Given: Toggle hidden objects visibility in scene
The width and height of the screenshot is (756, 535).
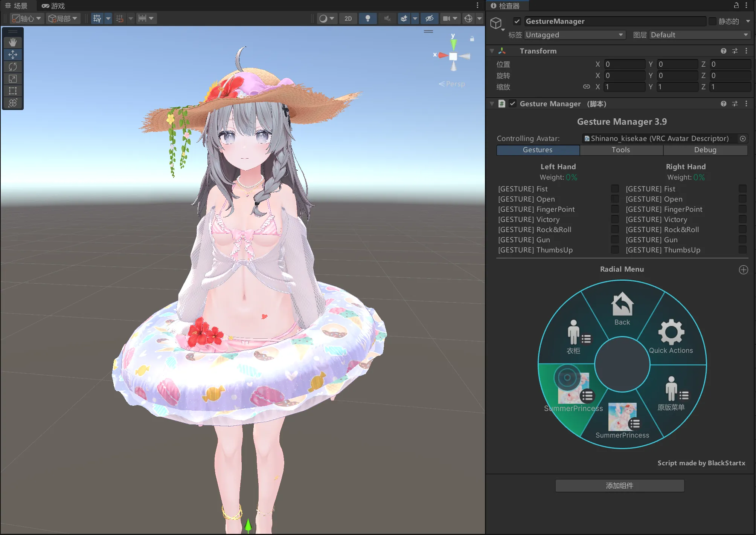Looking at the screenshot, I should 430,18.
